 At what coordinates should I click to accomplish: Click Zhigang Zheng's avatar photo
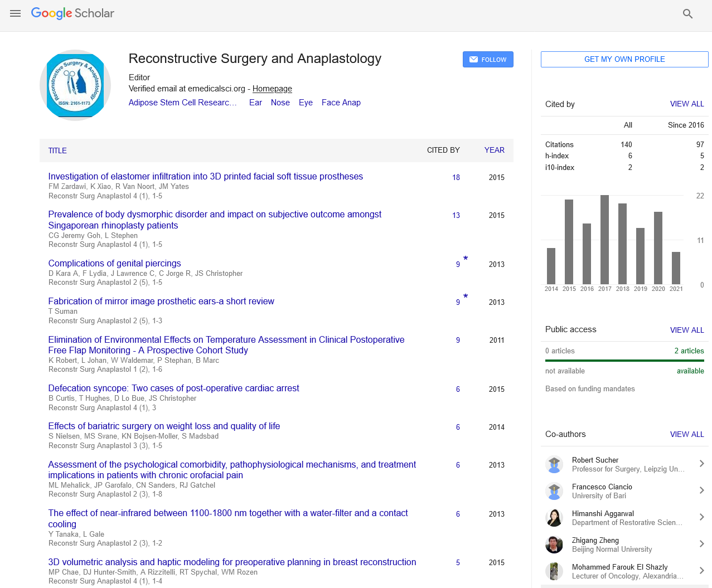(554, 545)
